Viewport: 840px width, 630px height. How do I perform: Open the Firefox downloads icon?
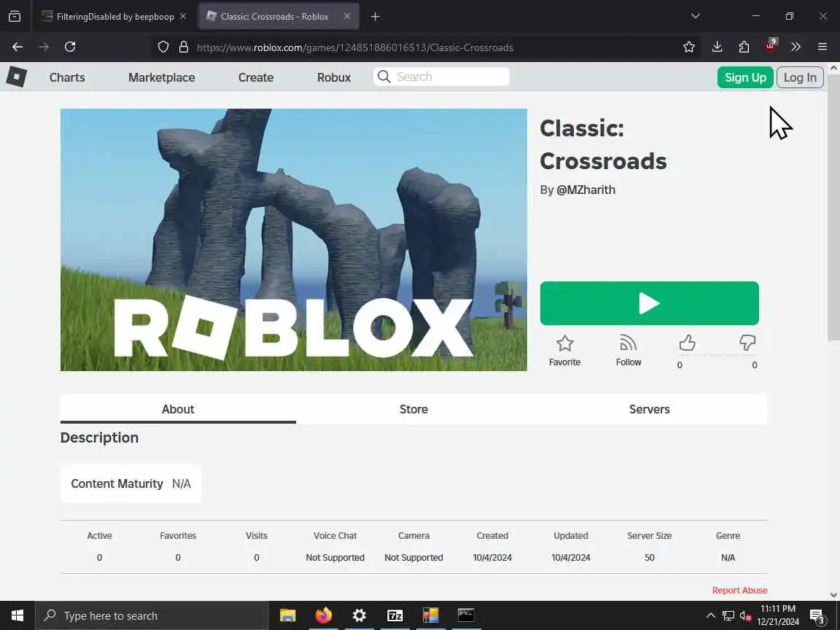tap(717, 47)
